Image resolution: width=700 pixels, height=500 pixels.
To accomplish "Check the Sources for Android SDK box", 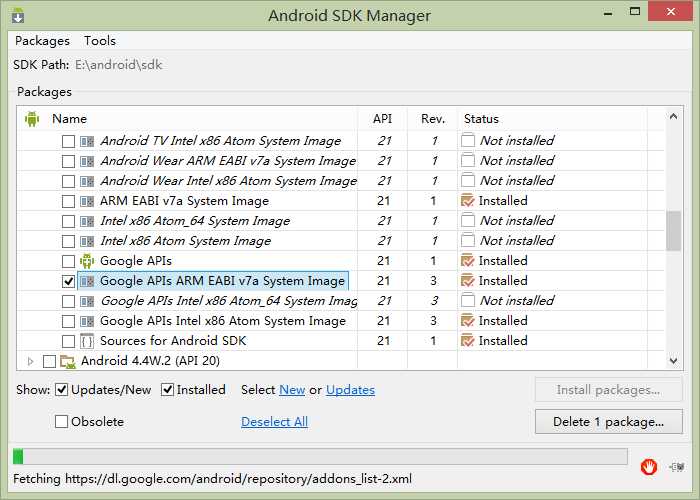I will pyautogui.click(x=68, y=342).
